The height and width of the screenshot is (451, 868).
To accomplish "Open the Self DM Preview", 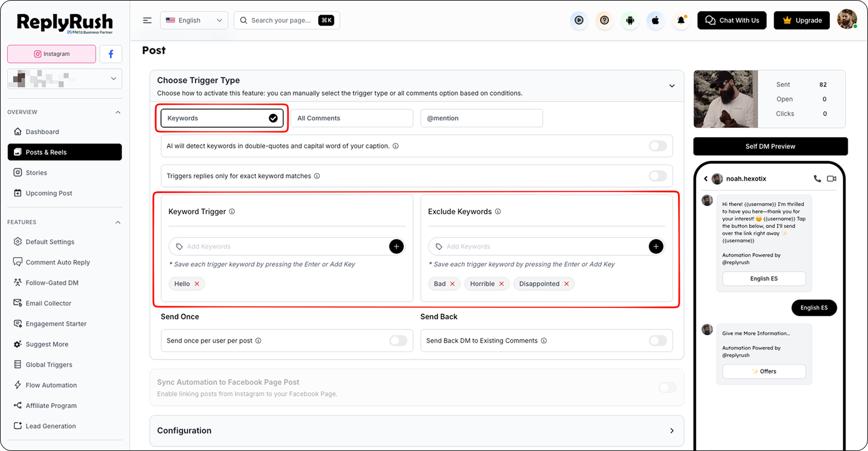I will tap(770, 146).
